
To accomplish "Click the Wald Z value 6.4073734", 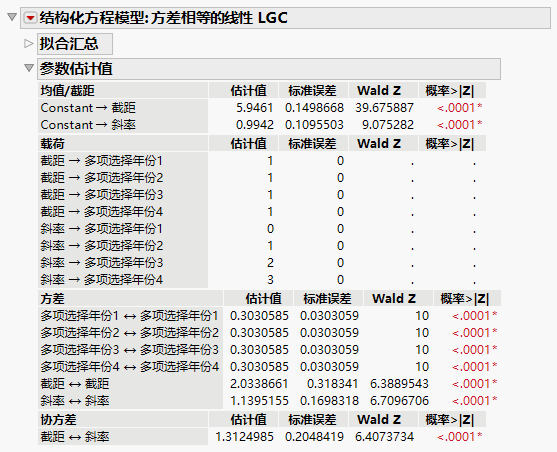I will pyautogui.click(x=385, y=437).
